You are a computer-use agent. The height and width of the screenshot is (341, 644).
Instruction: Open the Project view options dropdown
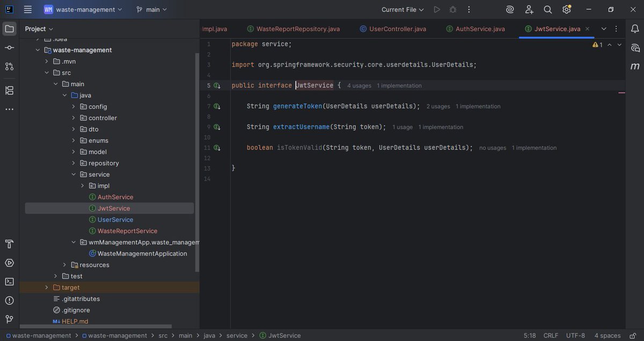(x=39, y=29)
